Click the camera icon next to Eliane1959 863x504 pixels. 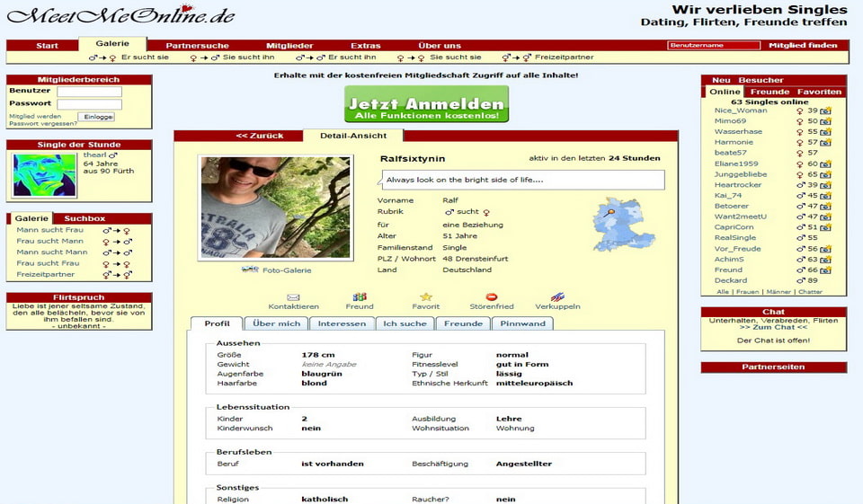pyautogui.click(x=826, y=164)
